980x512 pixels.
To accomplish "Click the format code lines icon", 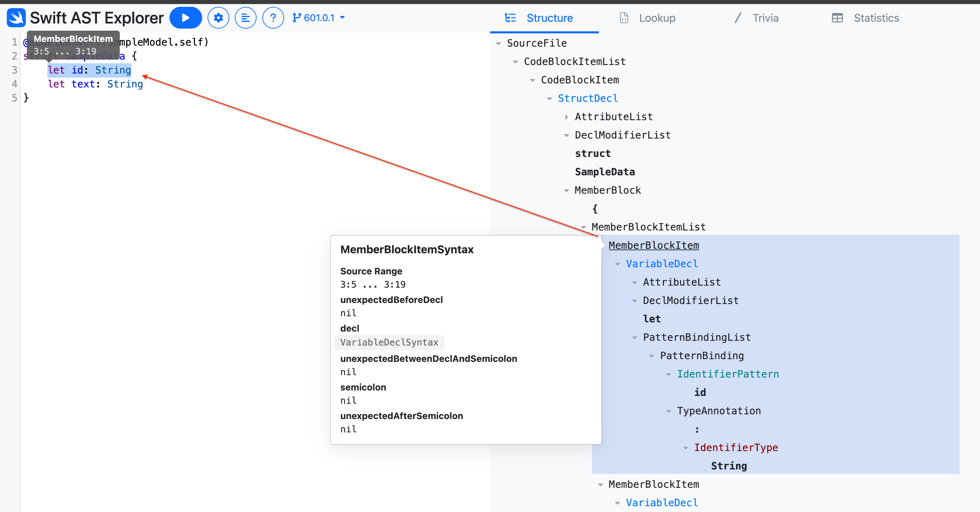I will tap(245, 18).
